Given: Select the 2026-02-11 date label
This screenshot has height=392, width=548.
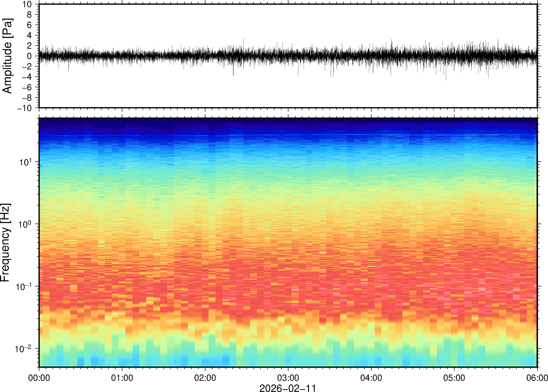Looking at the screenshot, I should tap(288, 388).
